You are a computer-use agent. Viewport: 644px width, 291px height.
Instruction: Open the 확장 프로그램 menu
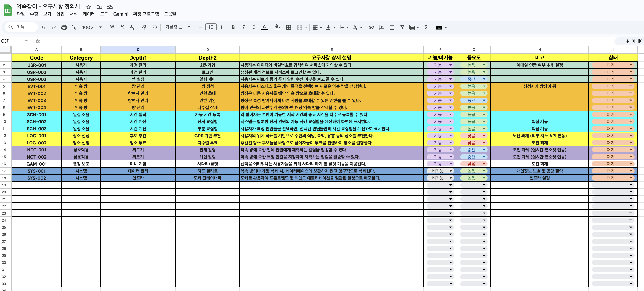[146, 14]
